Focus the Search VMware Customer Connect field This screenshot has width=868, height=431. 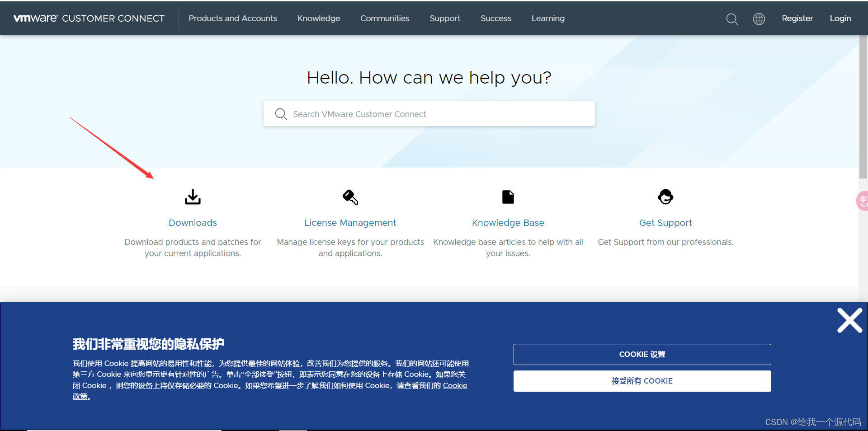coord(429,114)
